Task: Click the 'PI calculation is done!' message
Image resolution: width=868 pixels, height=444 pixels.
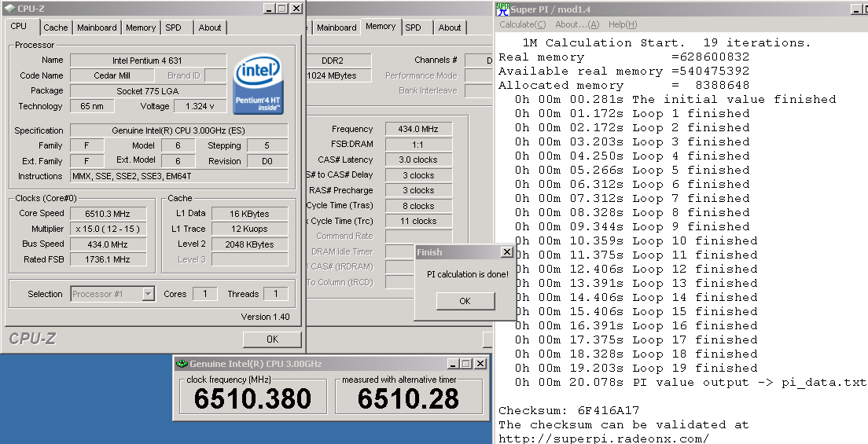Action: (467, 274)
